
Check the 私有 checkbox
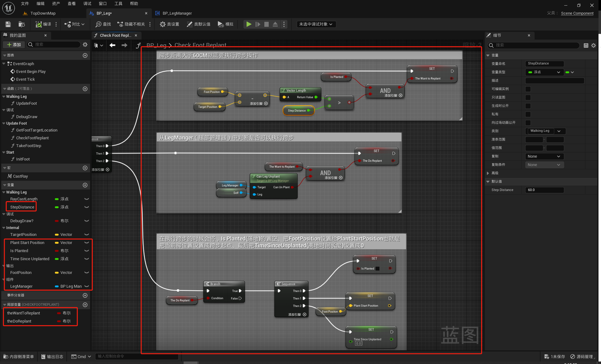pos(528,114)
